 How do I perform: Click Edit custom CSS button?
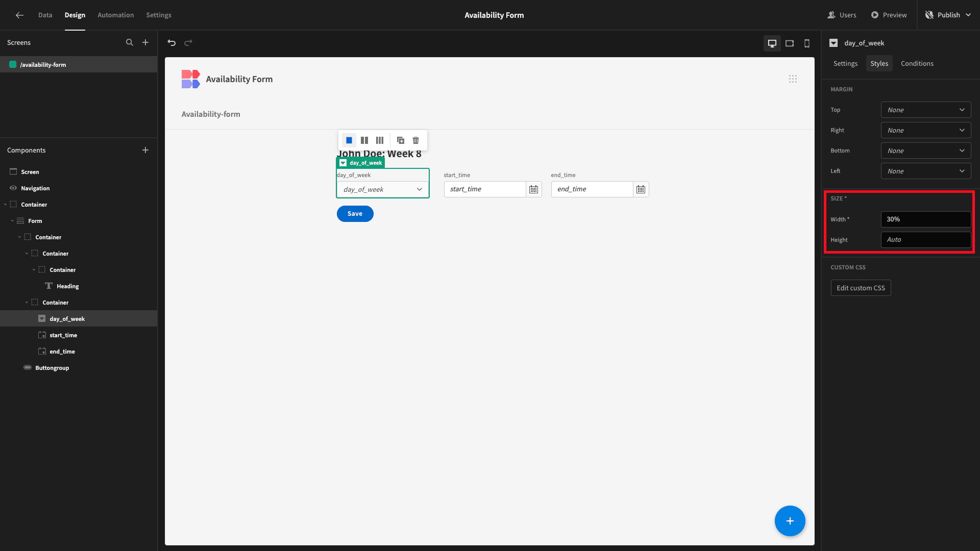pyautogui.click(x=861, y=288)
